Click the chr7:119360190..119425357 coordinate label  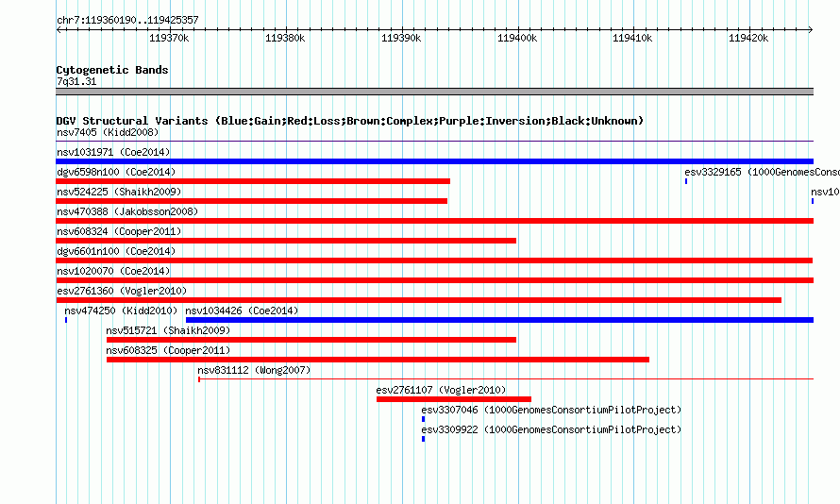(x=127, y=20)
